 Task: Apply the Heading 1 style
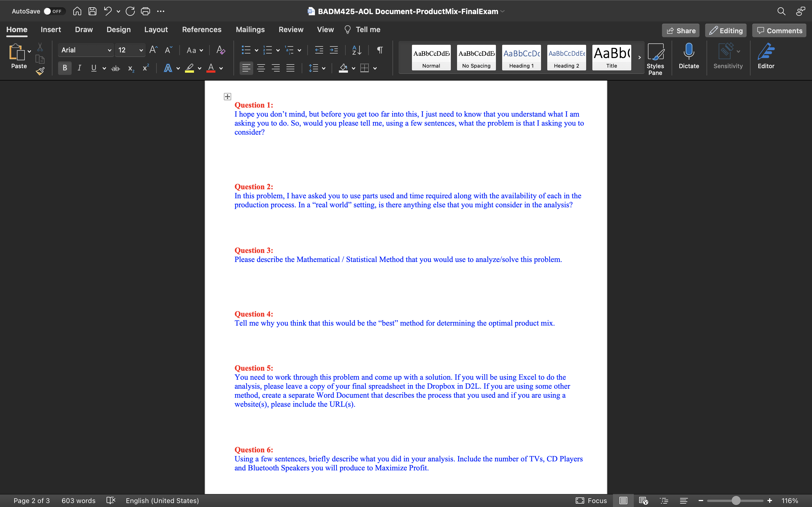pyautogui.click(x=521, y=57)
